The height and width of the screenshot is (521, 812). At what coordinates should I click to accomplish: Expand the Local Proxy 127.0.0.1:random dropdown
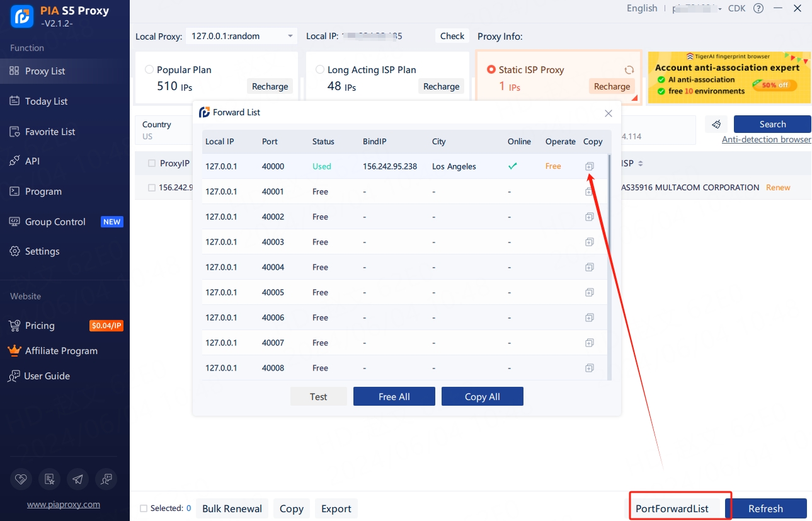pos(241,36)
